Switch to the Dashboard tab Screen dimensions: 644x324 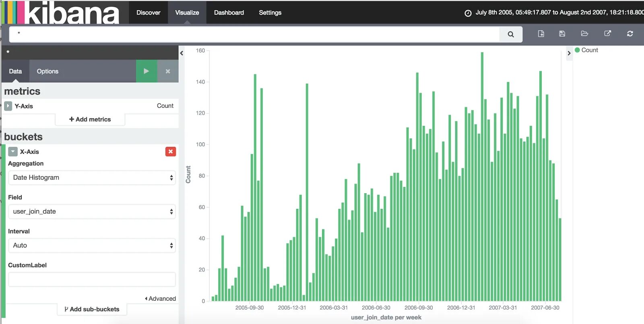click(229, 12)
